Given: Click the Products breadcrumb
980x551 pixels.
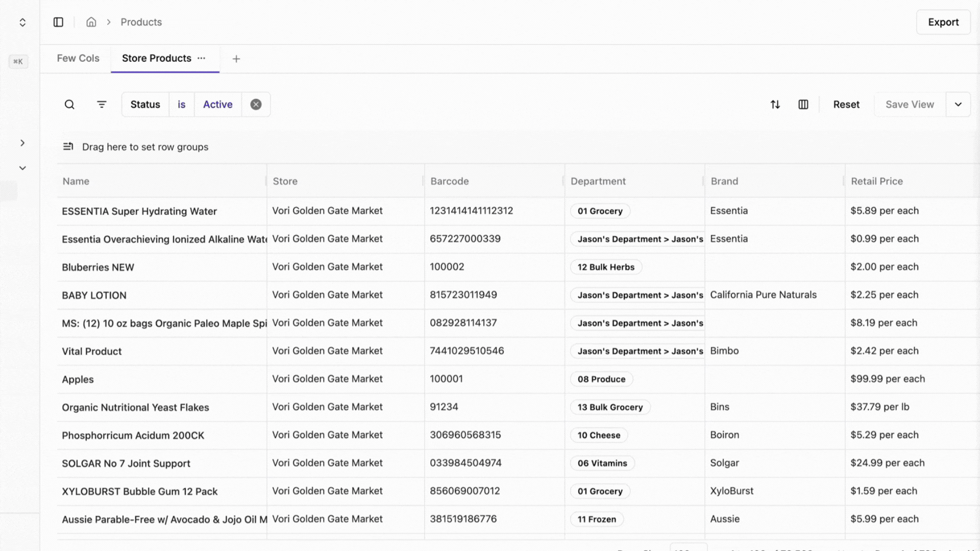Looking at the screenshot, I should point(141,22).
